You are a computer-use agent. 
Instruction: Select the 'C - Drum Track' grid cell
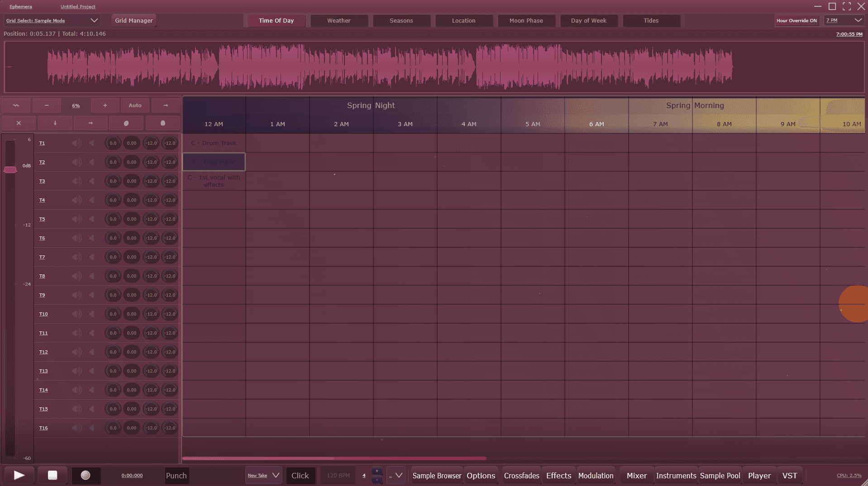(x=214, y=143)
